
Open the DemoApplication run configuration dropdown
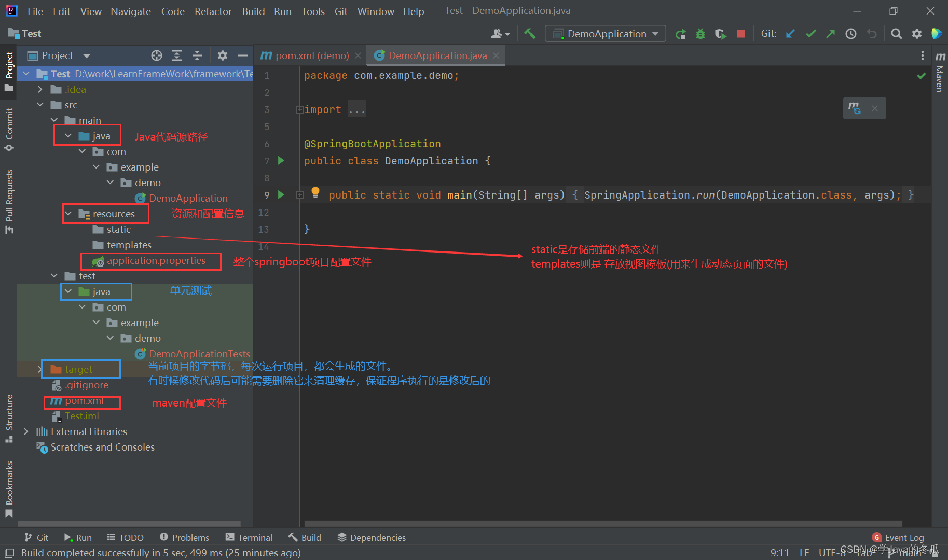click(606, 34)
